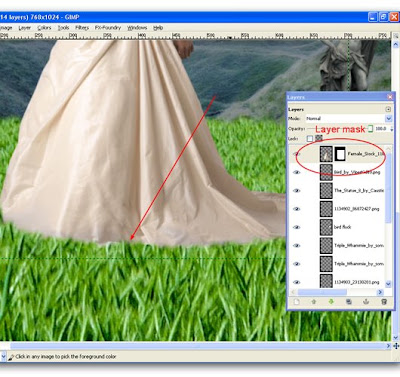Image resolution: width=400 pixels, height=377 pixels.
Task: Delete the selected layer with trash icon
Action: pos(384,302)
